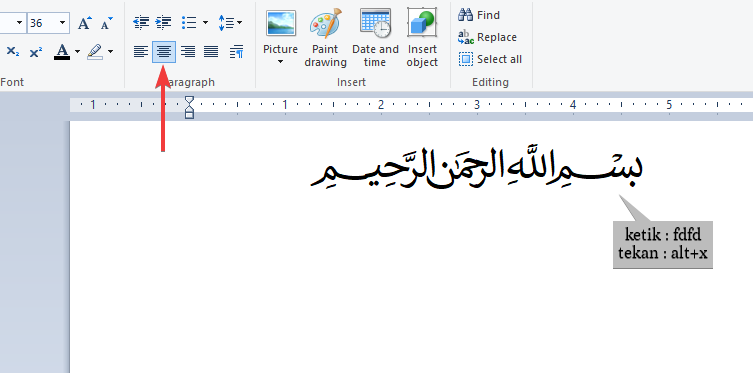Start a bulleted list
The image size is (753, 373).
tap(189, 23)
